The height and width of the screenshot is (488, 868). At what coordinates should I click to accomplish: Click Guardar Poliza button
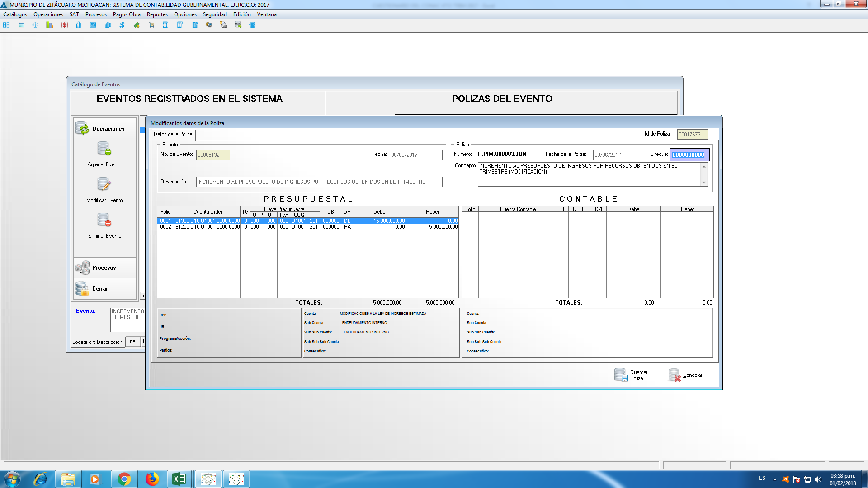(631, 375)
